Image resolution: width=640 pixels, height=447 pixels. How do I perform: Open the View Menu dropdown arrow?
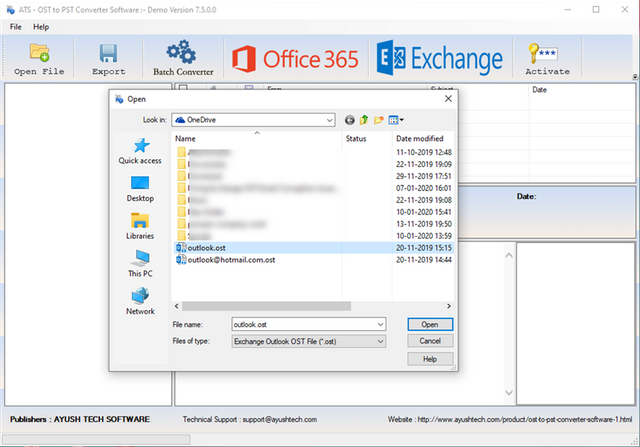pyautogui.click(x=404, y=119)
